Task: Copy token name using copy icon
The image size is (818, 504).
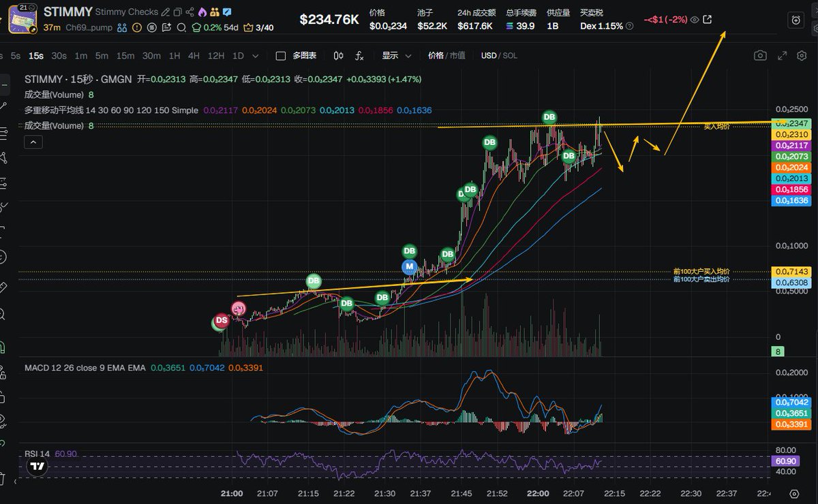Action: click(177, 12)
